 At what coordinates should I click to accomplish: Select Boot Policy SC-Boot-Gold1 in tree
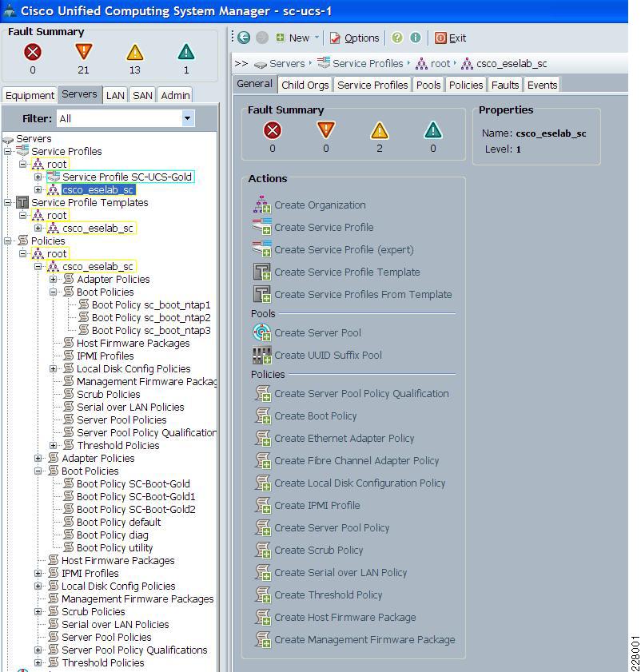[136, 496]
